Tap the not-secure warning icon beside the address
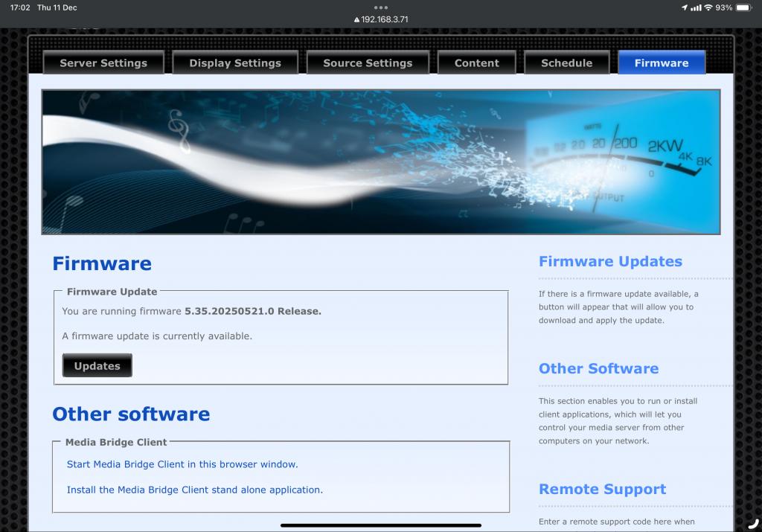This screenshot has width=762, height=532. [356, 20]
